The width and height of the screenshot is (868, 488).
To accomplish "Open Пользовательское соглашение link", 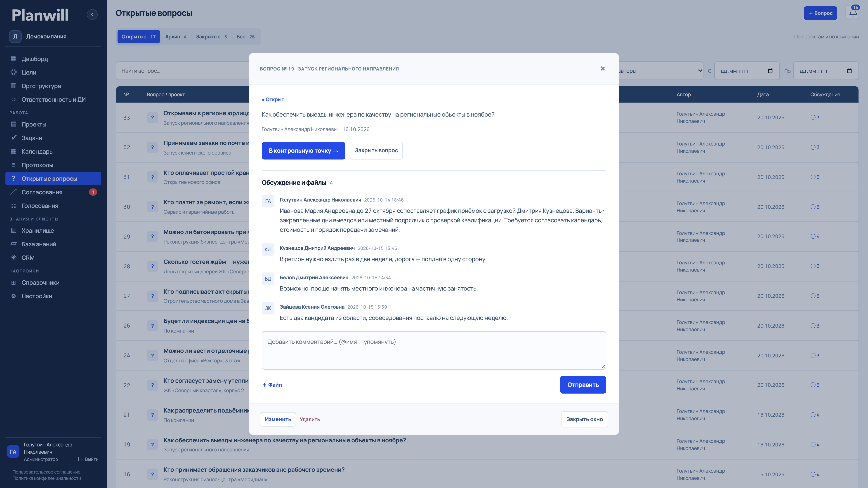I will pyautogui.click(x=47, y=472).
